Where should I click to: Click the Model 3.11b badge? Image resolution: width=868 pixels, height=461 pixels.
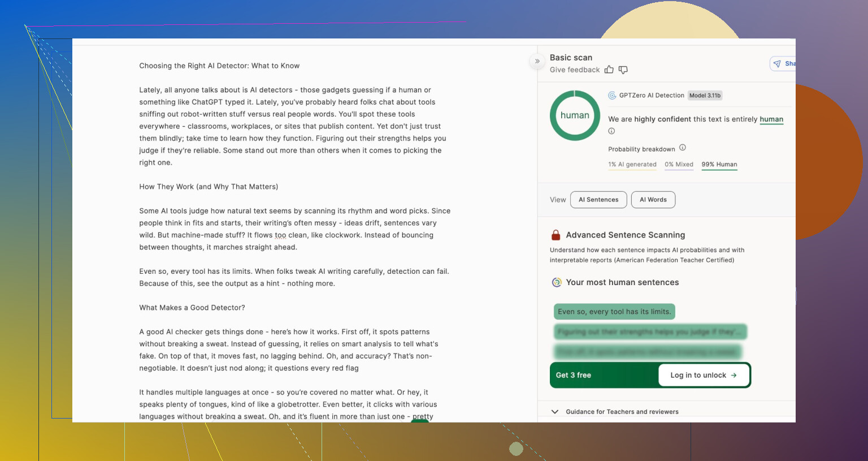click(705, 96)
